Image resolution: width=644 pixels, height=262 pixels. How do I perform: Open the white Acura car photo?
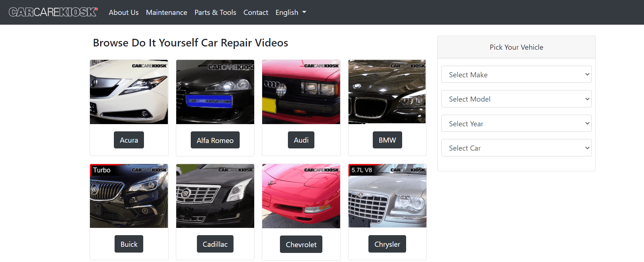pyautogui.click(x=129, y=92)
